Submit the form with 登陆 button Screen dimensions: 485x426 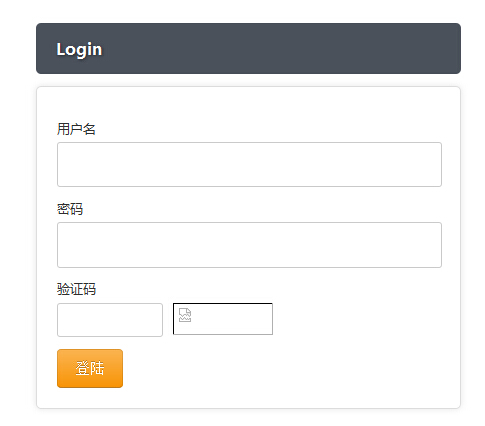point(90,368)
